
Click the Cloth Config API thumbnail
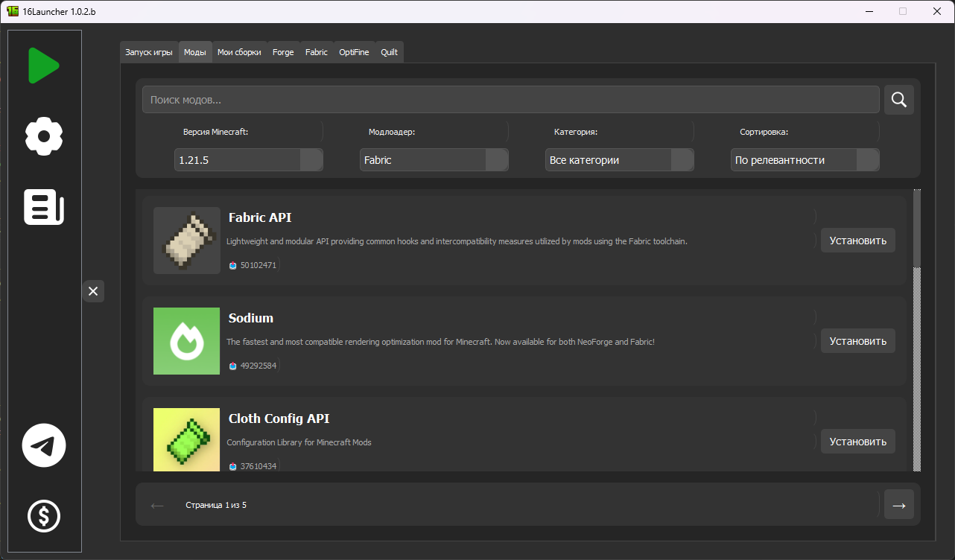coord(187,439)
